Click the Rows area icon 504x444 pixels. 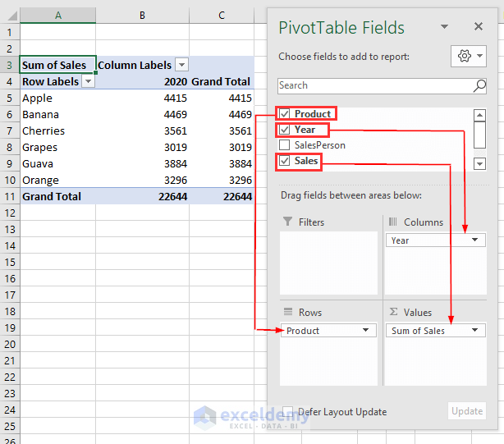287,312
